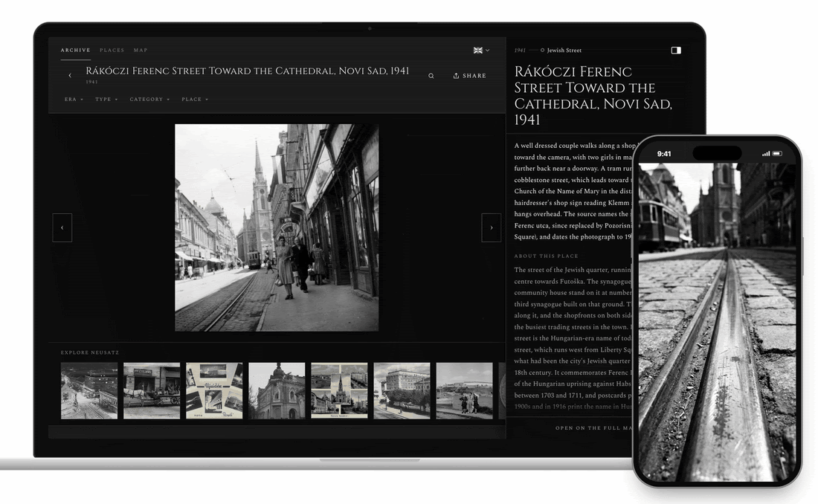Show the previous photo with left arrow
Screen dimensions: 818x504
click(x=62, y=227)
